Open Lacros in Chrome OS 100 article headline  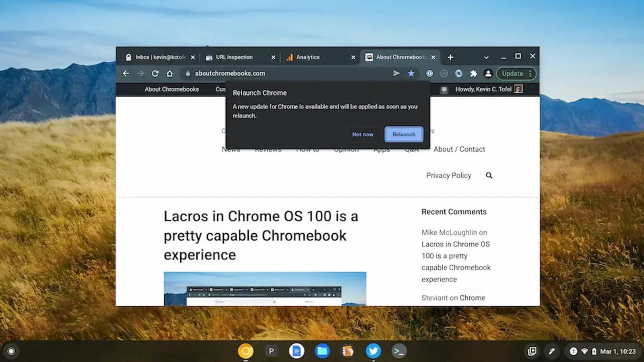click(x=261, y=235)
